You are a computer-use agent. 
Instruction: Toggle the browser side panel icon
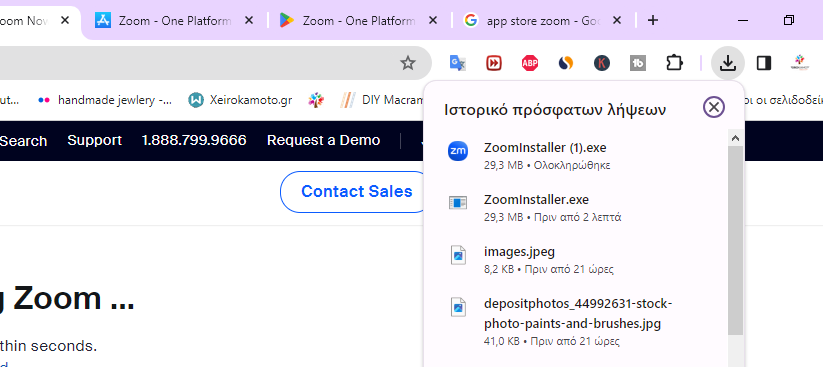point(764,64)
